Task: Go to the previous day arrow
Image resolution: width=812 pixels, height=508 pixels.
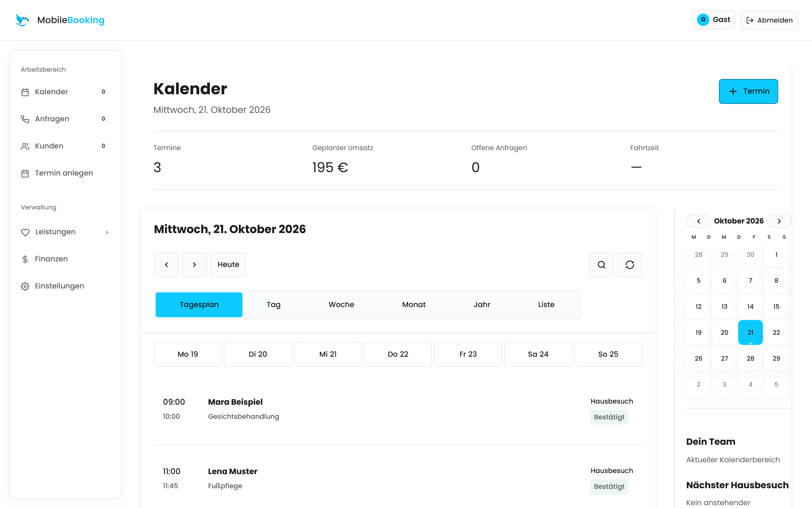Action: (x=166, y=265)
